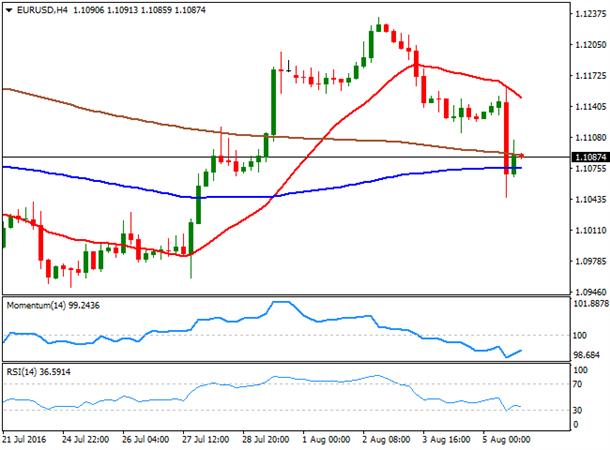Image resolution: width=610 pixels, height=450 pixels.
Task: Select the 26 Jul 04:00 time label
Action: click(x=146, y=440)
